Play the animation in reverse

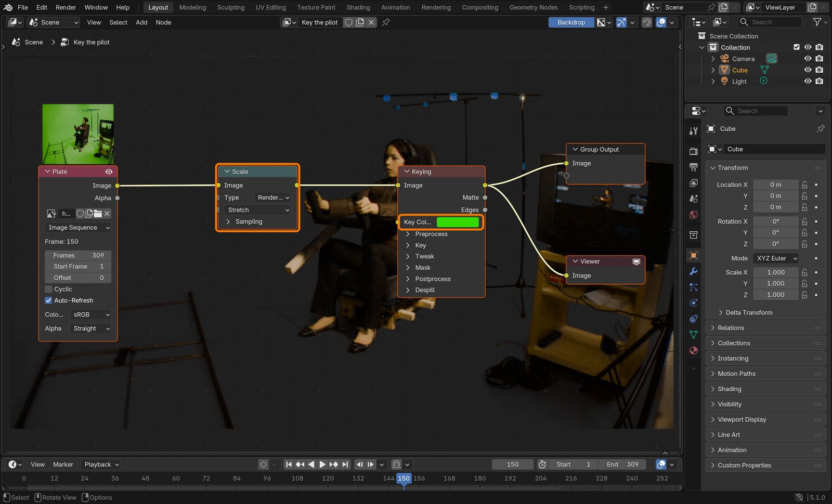pos(311,465)
